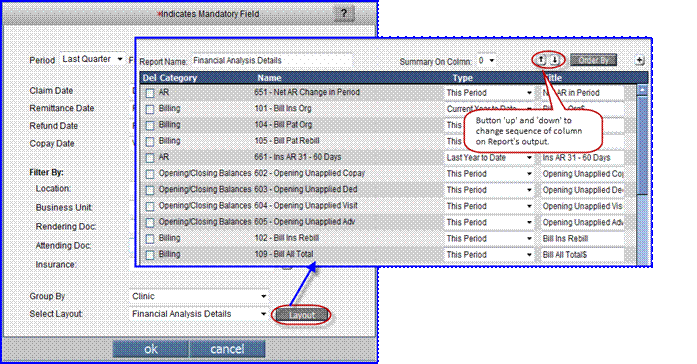Viewport: 697px width, 364px height.
Task: Open the Select Layout dropdown
Action: click(199, 314)
